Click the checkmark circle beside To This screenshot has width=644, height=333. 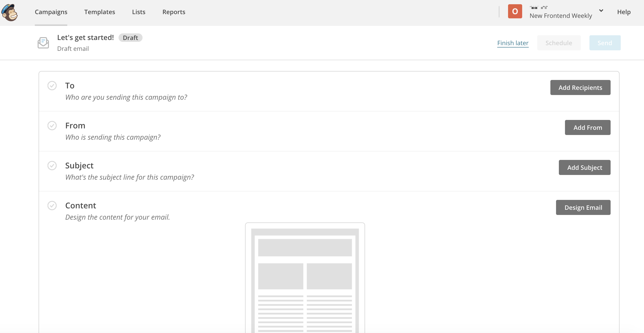tap(52, 86)
